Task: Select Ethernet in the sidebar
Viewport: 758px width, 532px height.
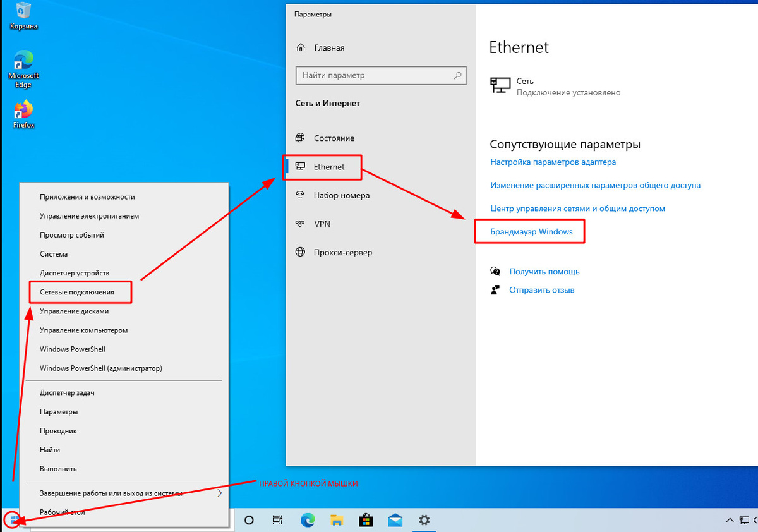Action: [329, 167]
